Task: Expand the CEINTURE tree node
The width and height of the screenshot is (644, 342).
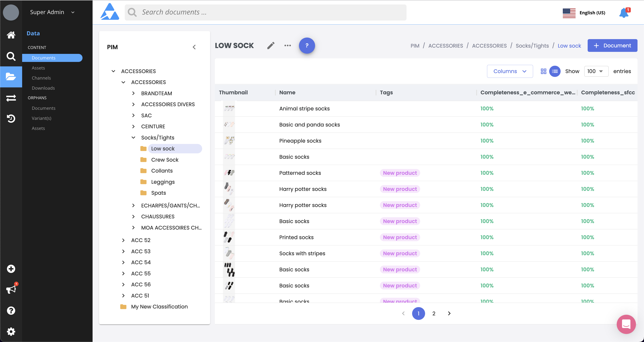Action: 133,127
